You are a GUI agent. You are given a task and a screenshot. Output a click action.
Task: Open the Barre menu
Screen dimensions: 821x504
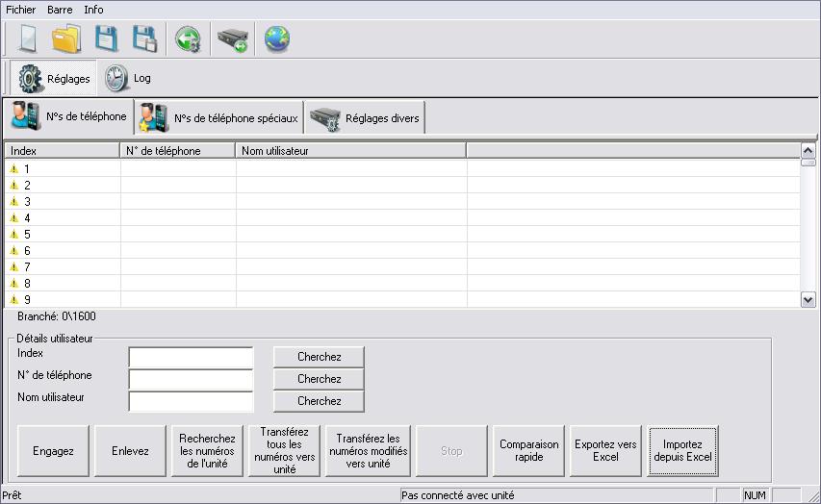[x=60, y=9]
